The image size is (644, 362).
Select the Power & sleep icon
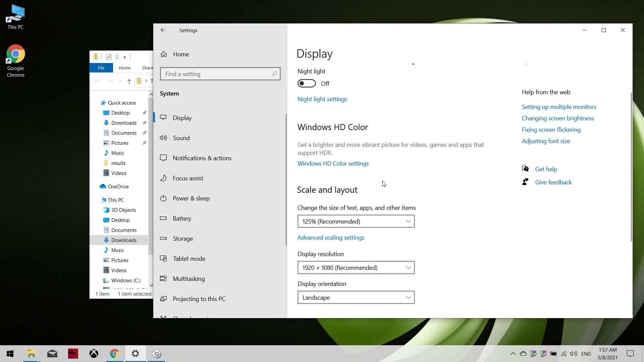point(163,198)
